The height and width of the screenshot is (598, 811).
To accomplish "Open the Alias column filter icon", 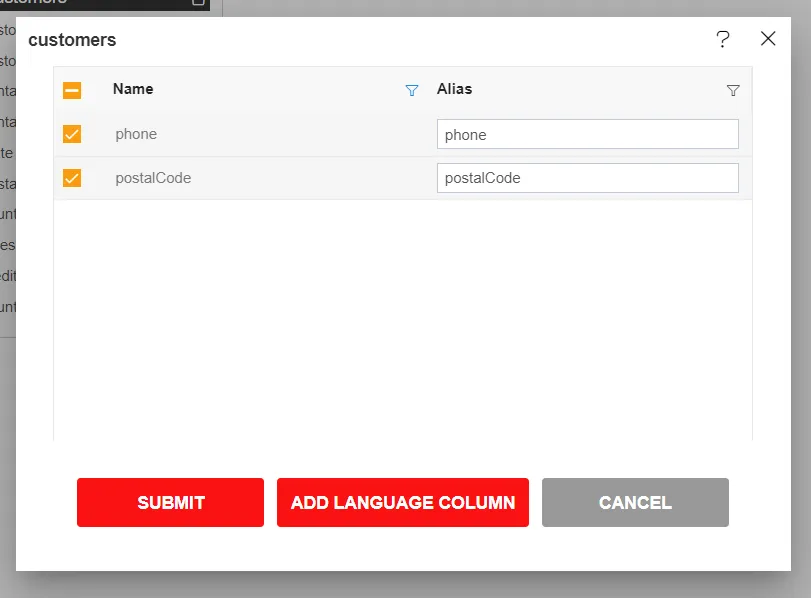I will pyautogui.click(x=733, y=90).
